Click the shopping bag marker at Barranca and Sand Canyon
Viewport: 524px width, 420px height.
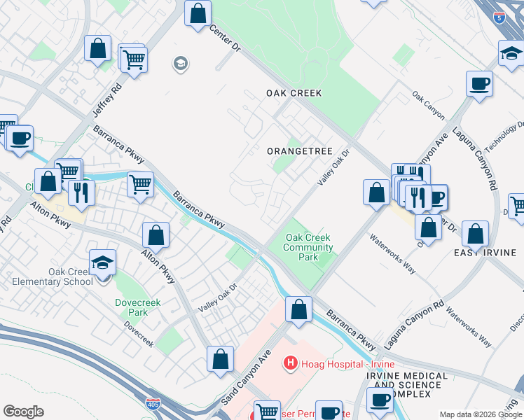click(x=298, y=310)
